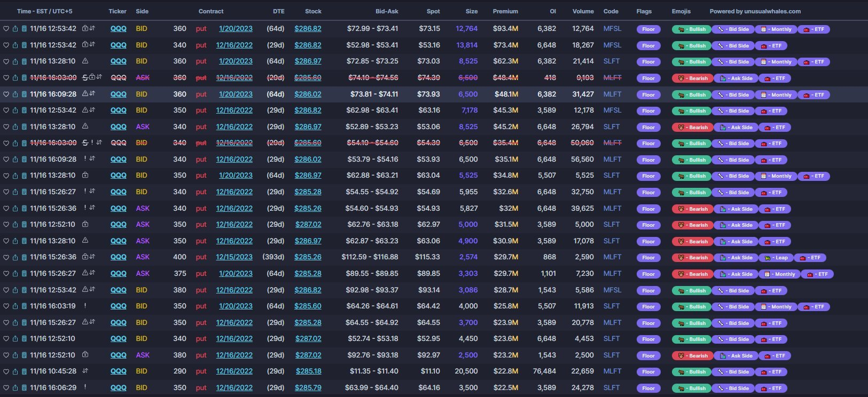The width and height of the screenshot is (868, 397).
Task: Open calculator for the $23.9M trade
Action: pos(24,323)
